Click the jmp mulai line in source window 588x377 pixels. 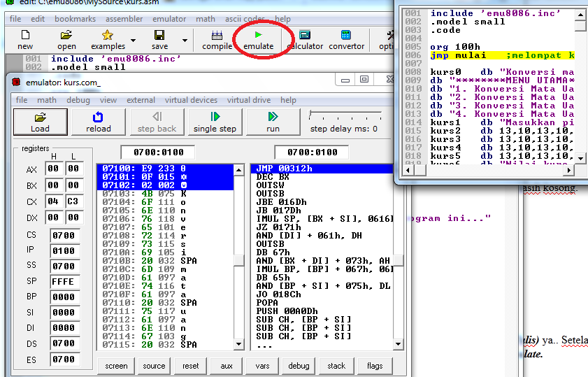(503, 55)
